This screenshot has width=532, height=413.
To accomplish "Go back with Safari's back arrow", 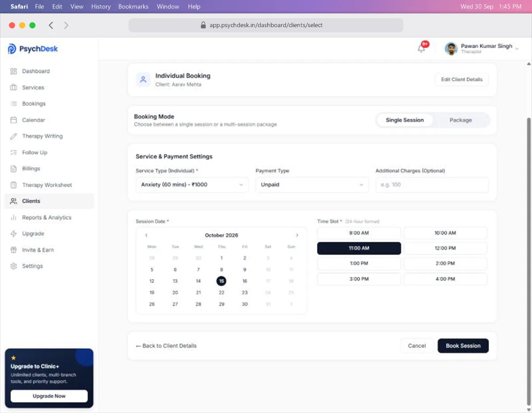I will [51, 25].
